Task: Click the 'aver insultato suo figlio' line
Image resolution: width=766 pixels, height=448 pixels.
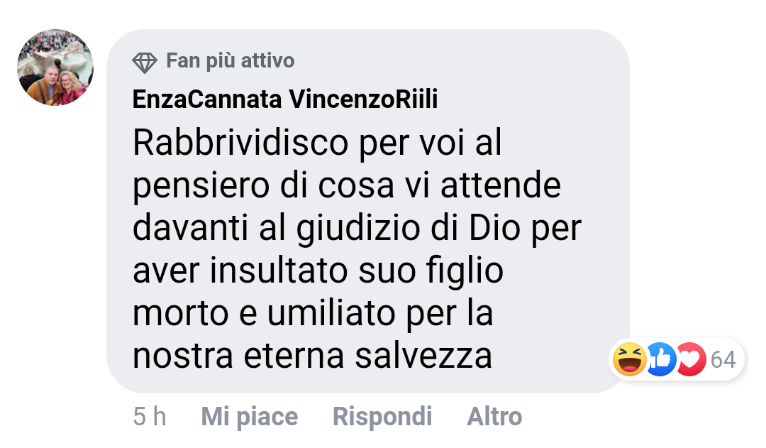Action: pyautogui.click(x=318, y=271)
